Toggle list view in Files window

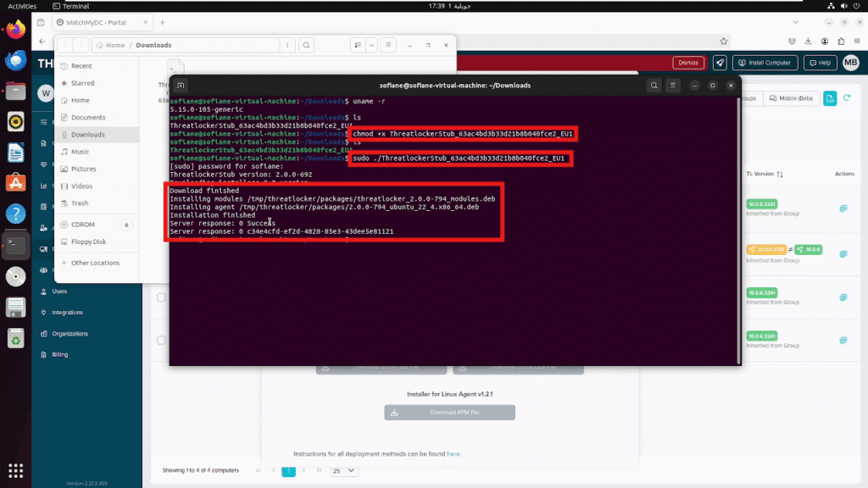click(358, 45)
